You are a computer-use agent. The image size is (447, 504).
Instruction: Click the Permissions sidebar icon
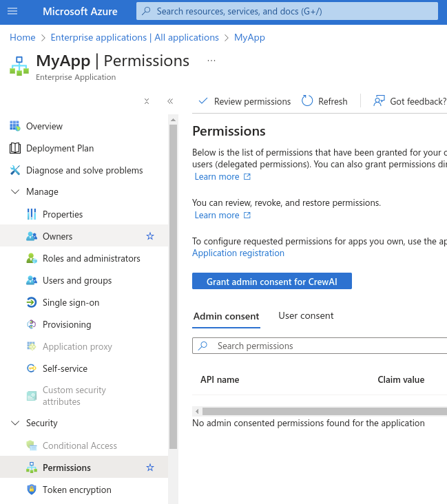[32, 468]
